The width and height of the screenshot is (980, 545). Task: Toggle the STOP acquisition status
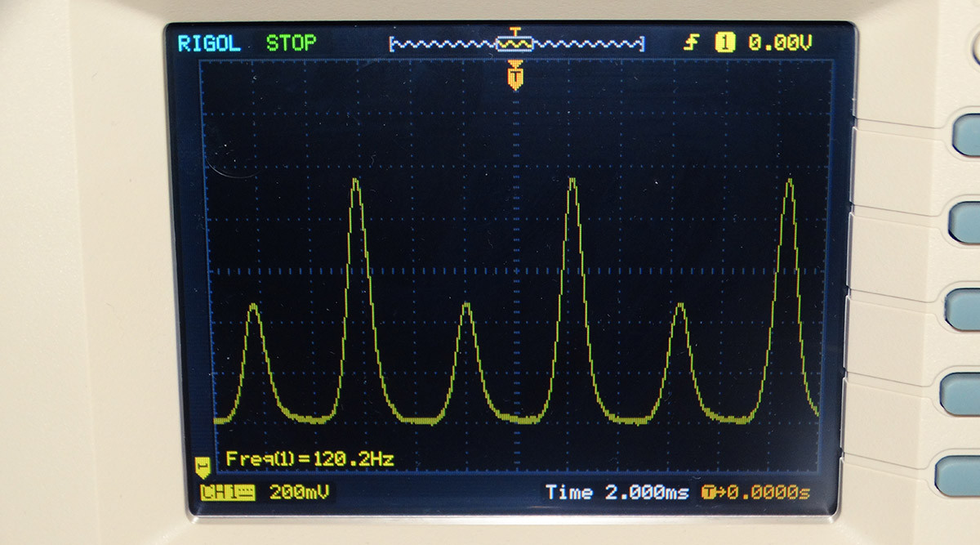pos(291,43)
